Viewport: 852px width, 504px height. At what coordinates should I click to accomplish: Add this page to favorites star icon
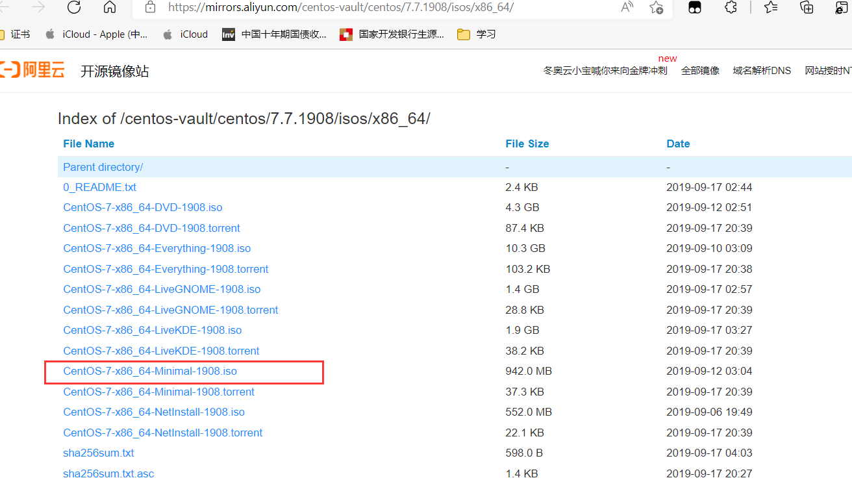click(x=656, y=7)
